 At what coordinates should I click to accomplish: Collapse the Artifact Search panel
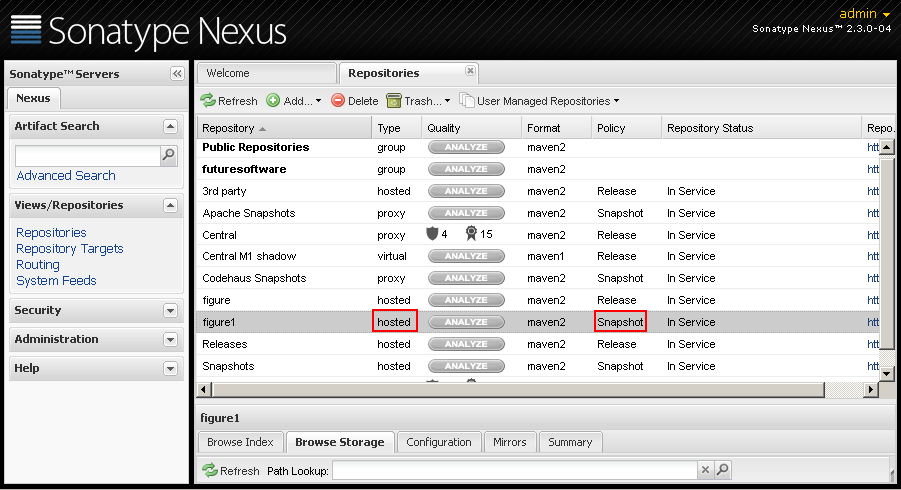[x=170, y=126]
